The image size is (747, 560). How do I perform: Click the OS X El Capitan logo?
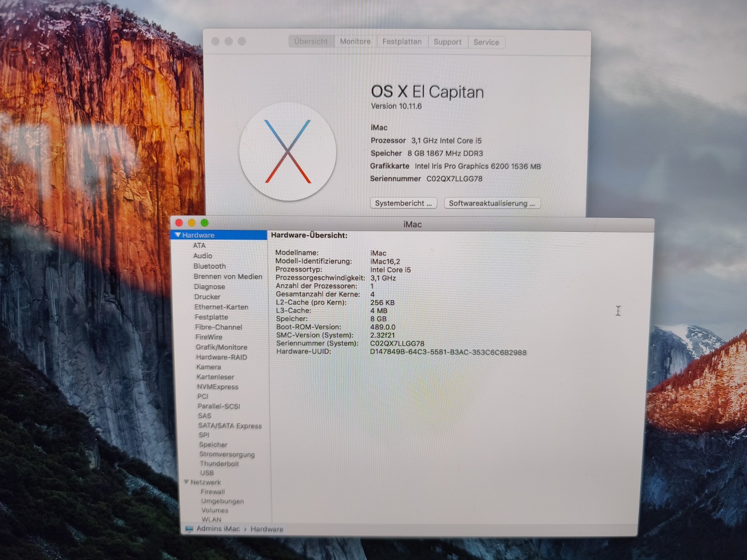point(288,152)
